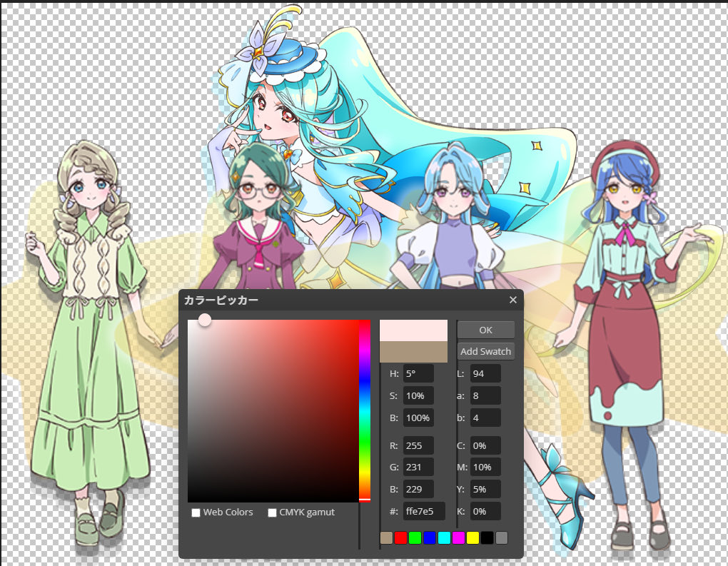728x566 pixels.
Task: Pick the magenta preset swatch
Action: (458, 537)
